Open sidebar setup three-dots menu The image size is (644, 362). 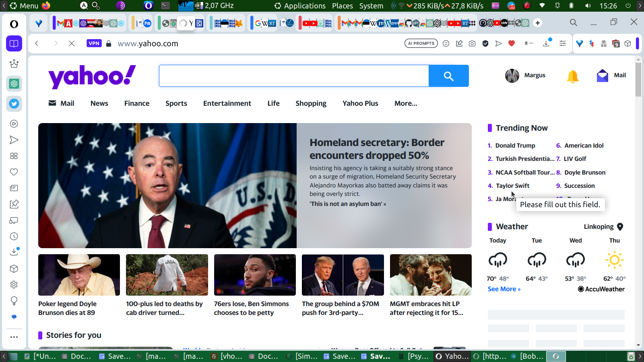[14, 337]
